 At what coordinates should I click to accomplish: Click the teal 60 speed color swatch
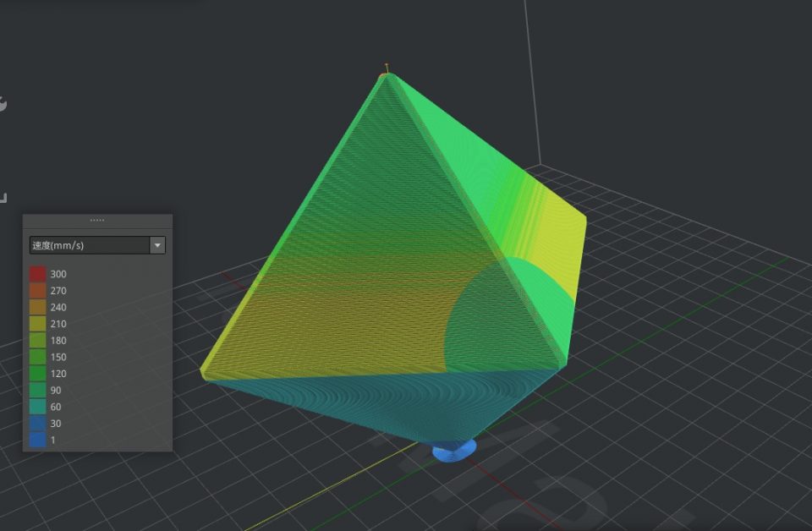(38, 406)
